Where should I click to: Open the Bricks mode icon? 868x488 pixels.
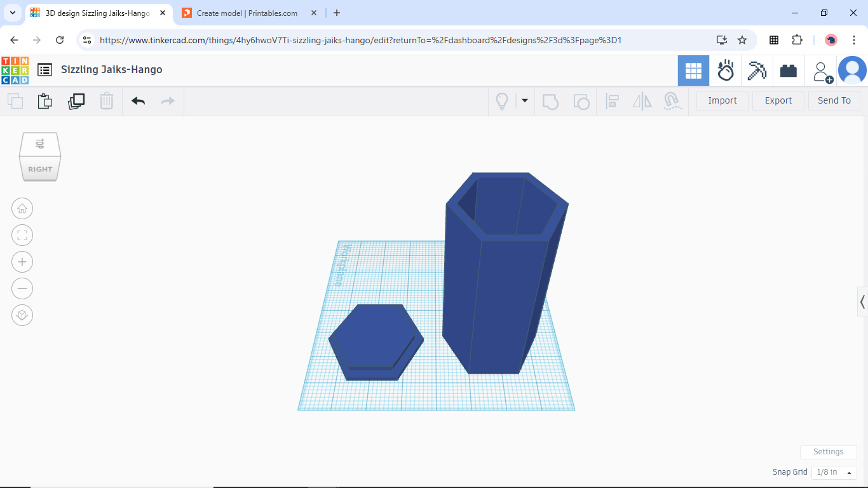click(789, 70)
